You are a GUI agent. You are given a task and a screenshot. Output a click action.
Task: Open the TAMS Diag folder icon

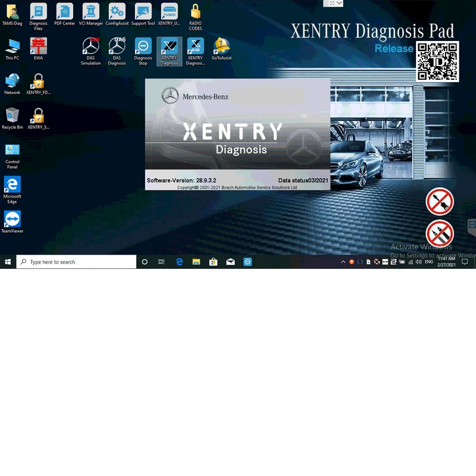point(12,14)
